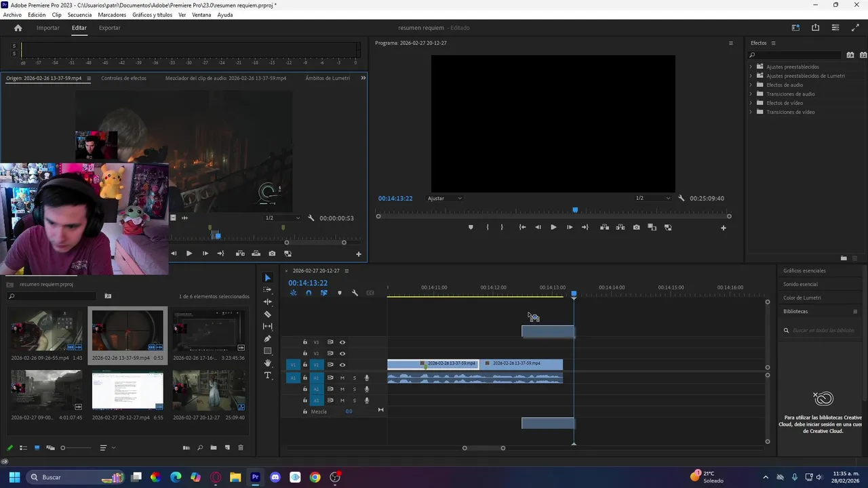Expand the Efectos de audio folder
868x488 pixels.
tap(751, 85)
